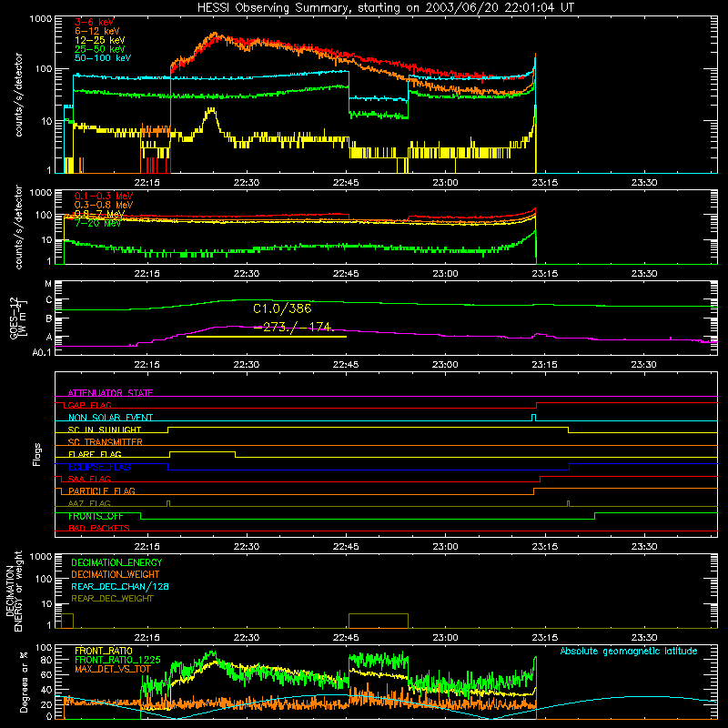This screenshot has width=728, height=728.
Task: Click the SAA_FLAG label
Action: pyautogui.click(x=89, y=479)
